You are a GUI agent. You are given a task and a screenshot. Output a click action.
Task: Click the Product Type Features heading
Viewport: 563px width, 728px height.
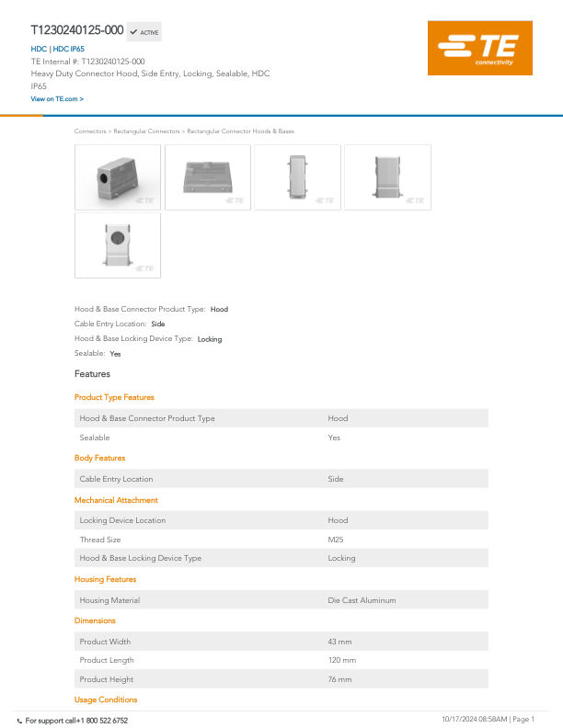(114, 397)
